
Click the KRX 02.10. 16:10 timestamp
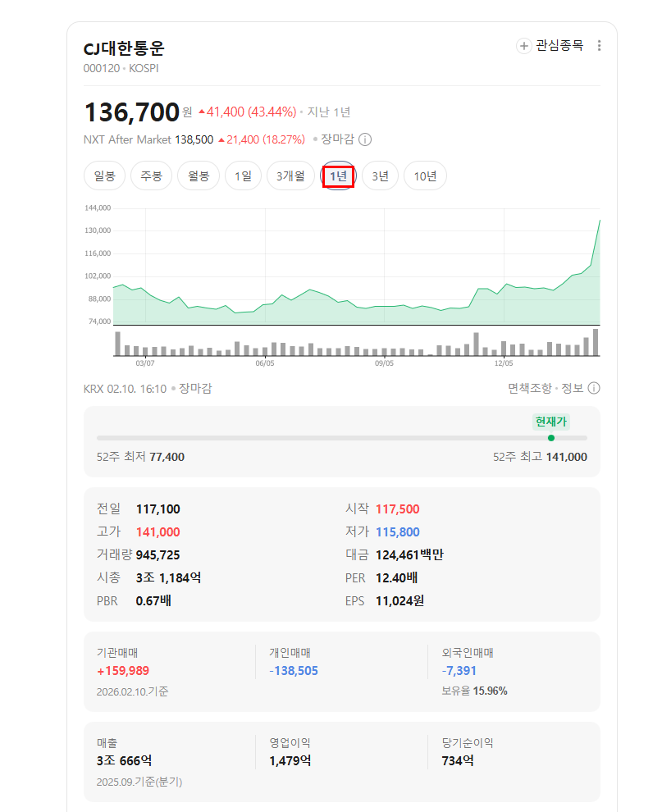(x=126, y=389)
